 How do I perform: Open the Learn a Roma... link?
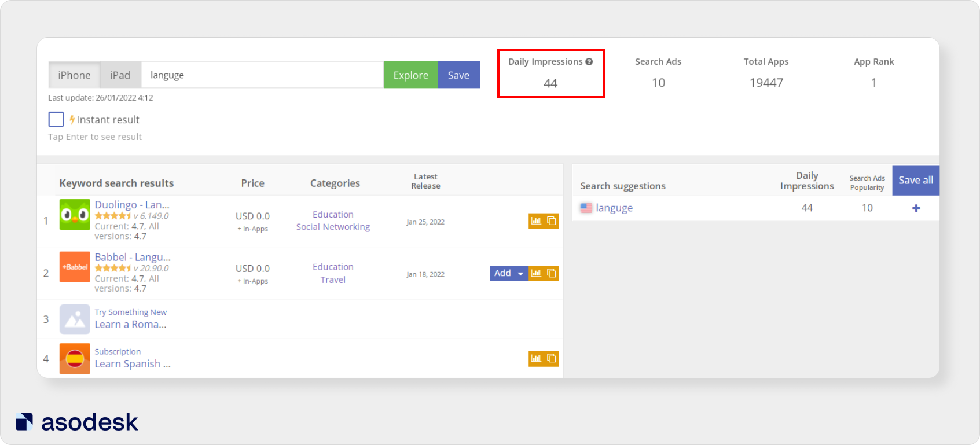coord(130,325)
